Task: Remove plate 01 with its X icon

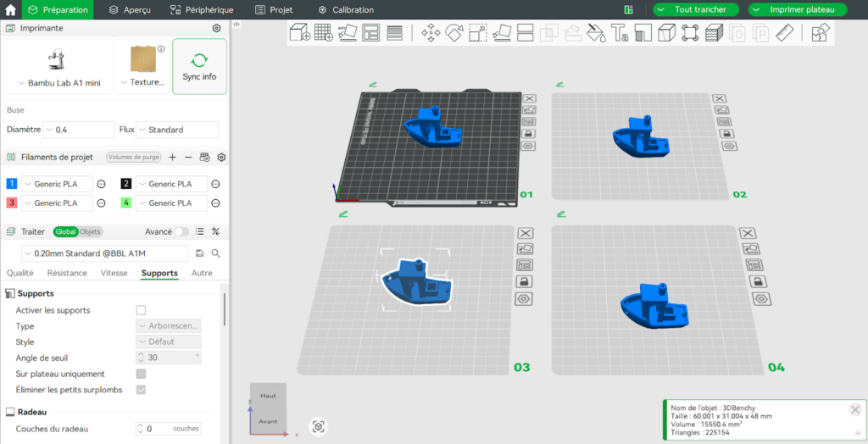Action: [x=529, y=98]
